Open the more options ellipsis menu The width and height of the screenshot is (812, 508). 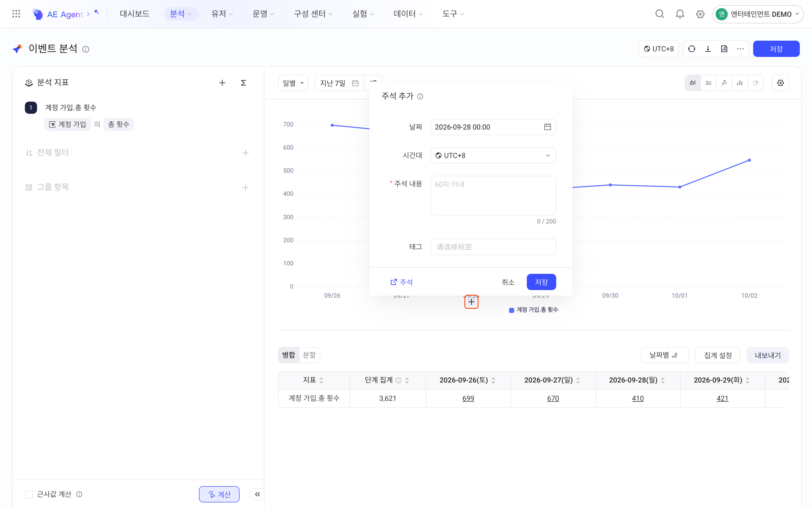point(740,49)
